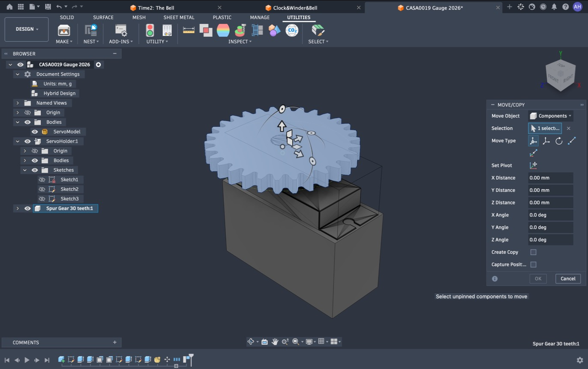Open the Move Object Components dropdown

pos(551,116)
